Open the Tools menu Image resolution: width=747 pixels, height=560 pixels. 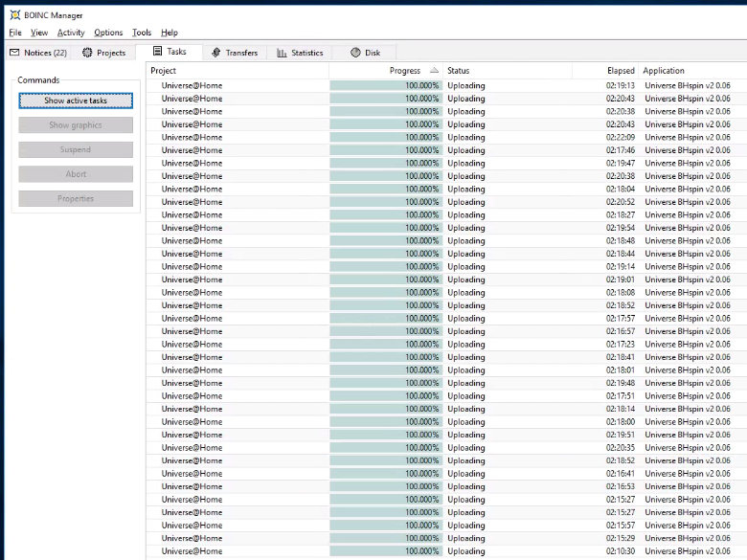pyautogui.click(x=142, y=33)
